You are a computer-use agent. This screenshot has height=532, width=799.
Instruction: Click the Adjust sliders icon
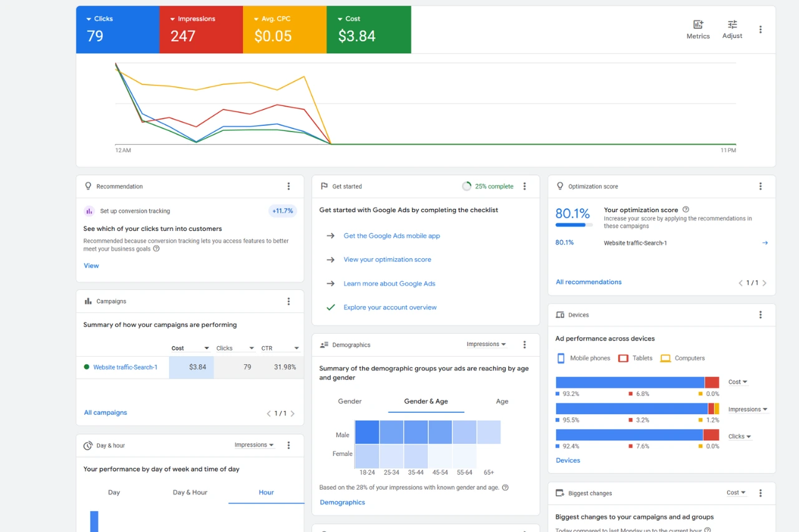tap(732, 25)
